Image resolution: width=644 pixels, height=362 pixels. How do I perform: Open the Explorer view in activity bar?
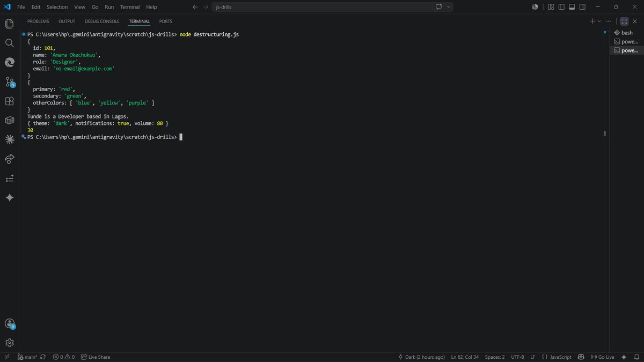[9, 24]
